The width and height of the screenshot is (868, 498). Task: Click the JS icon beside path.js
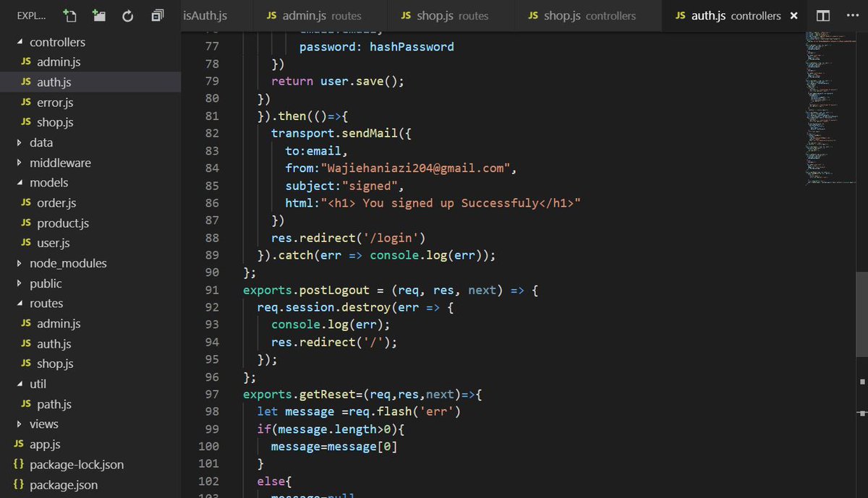click(x=26, y=404)
